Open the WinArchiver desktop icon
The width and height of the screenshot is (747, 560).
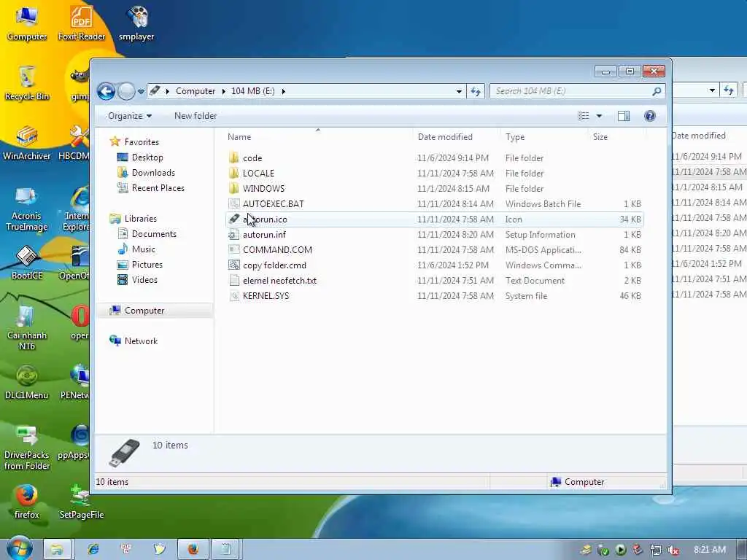(27, 143)
